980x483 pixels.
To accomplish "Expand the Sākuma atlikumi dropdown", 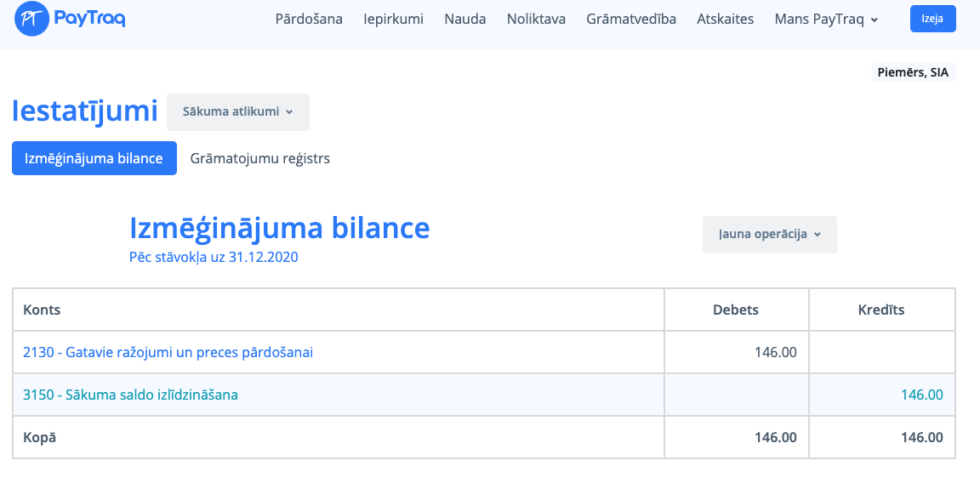I will (237, 111).
